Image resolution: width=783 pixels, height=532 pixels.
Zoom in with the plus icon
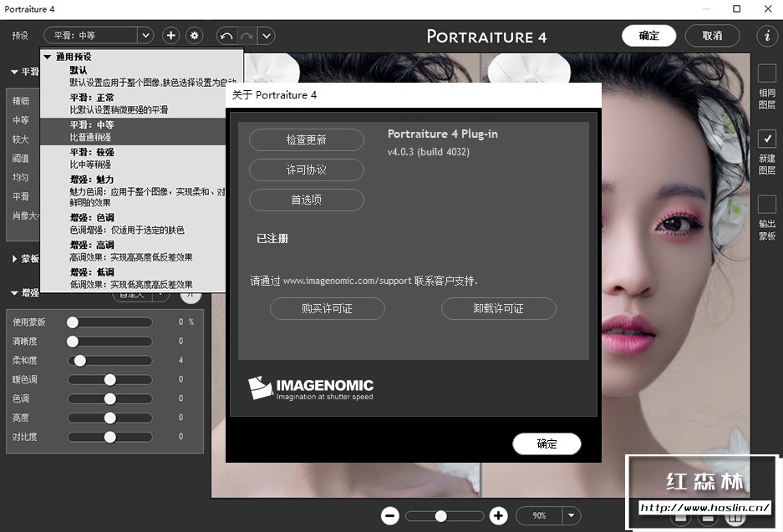tap(499, 515)
